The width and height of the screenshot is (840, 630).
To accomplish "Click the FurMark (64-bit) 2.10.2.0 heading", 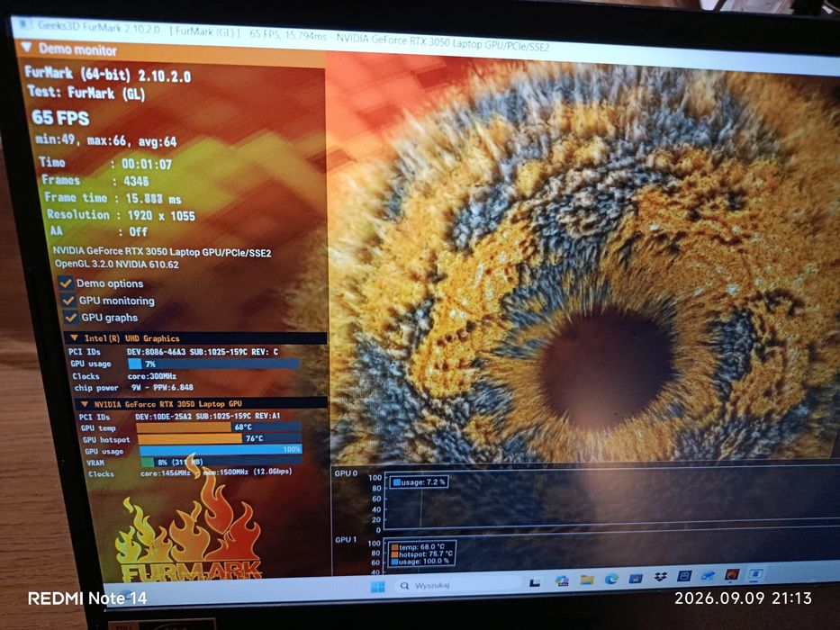I will coord(108,74).
